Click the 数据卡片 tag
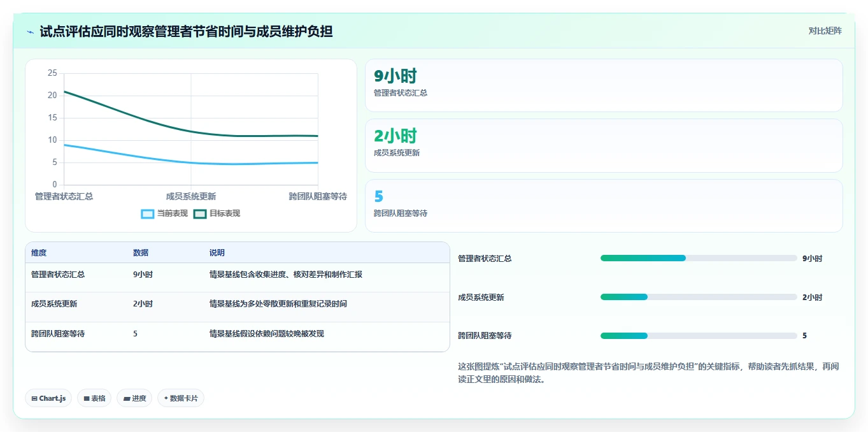Image resolution: width=868 pixels, height=432 pixels. tap(181, 398)
